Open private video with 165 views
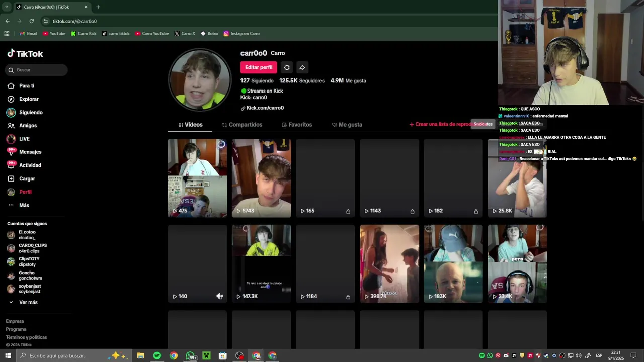Screen dimensions: 644x362 pos(325,178)
